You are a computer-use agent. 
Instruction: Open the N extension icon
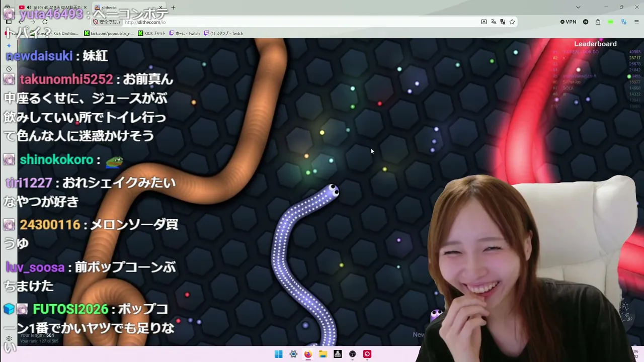click(x=586, y=22)
